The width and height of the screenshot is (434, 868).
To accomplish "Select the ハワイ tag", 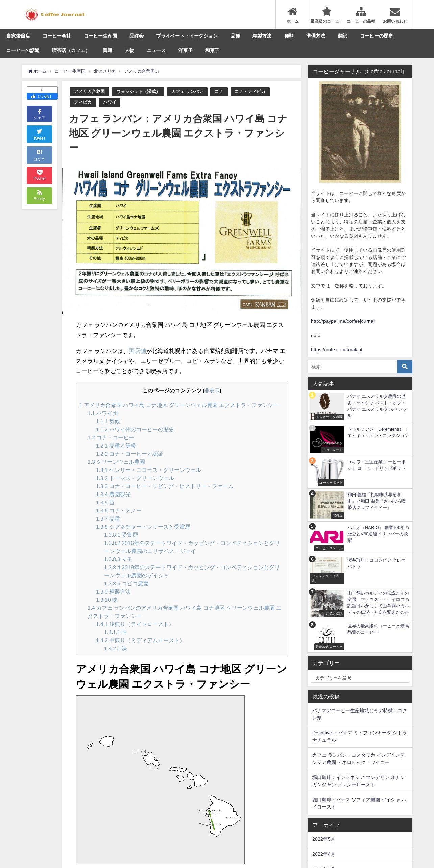I will (x=110, y=102).
